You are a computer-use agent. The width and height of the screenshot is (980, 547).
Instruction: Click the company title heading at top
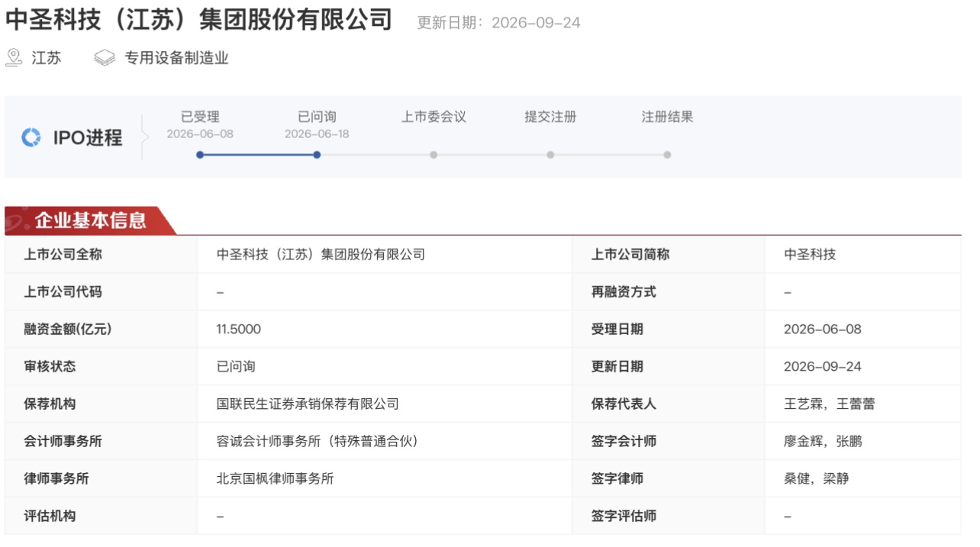(198, 20)
